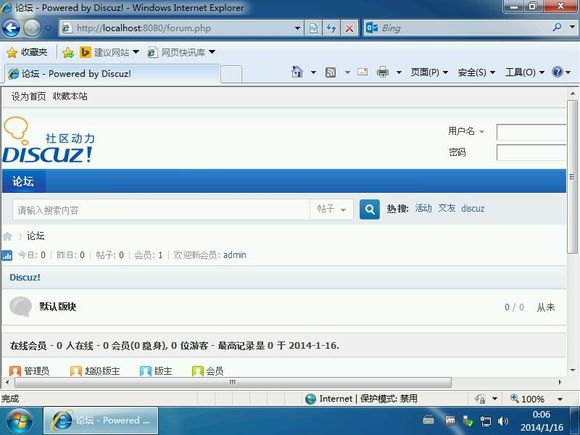The image size is (580, 435).
Task: Click the browser Forward arrow button
Action: (x=32, y=28)
